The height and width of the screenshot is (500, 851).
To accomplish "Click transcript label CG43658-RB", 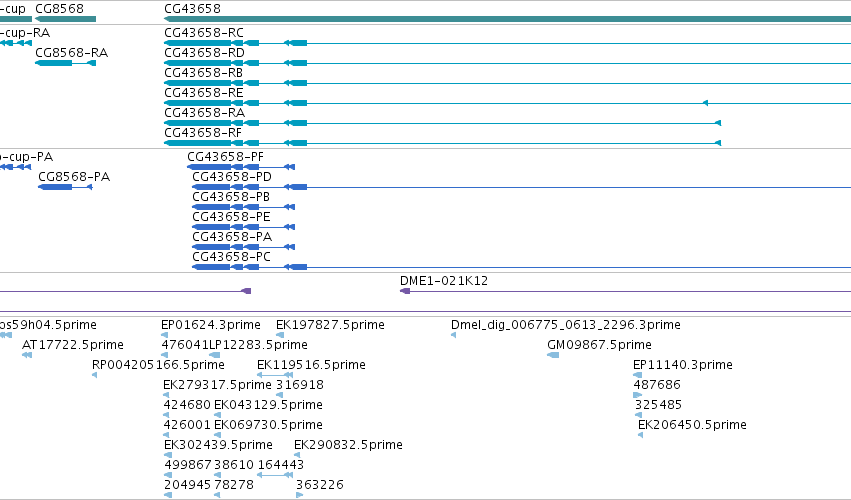I will [204, 73].
